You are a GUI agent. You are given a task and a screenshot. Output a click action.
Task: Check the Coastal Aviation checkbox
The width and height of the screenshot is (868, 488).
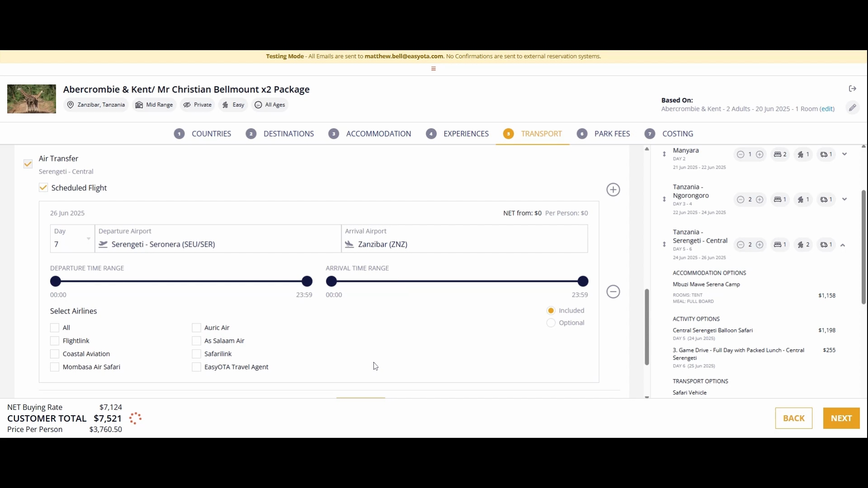(55, 354)
